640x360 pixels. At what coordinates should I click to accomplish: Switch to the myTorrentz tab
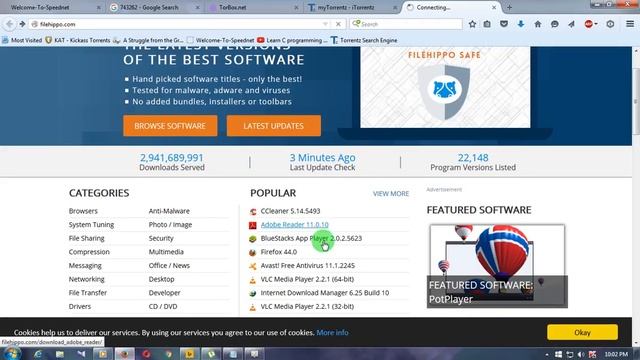pos(352,7)
